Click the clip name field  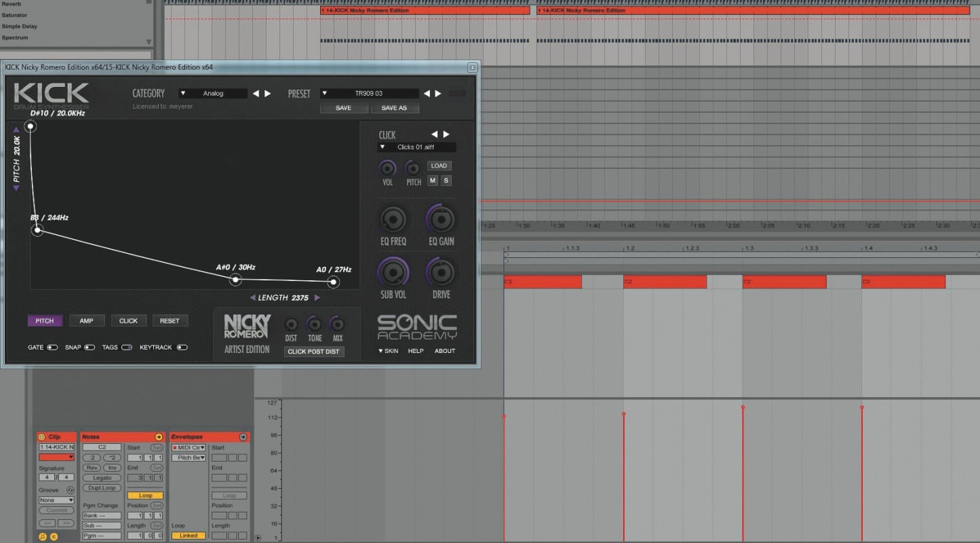coord(56,447)
